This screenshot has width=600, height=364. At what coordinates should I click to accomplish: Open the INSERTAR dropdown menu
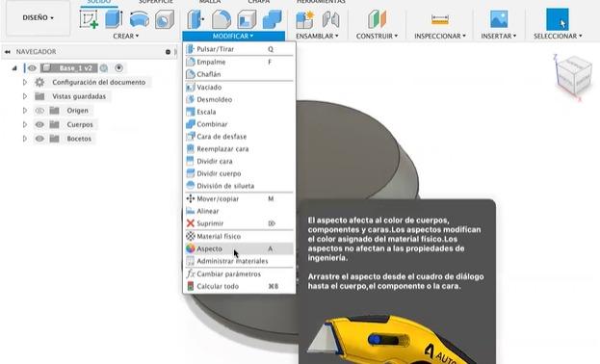(x=499, y=36)
